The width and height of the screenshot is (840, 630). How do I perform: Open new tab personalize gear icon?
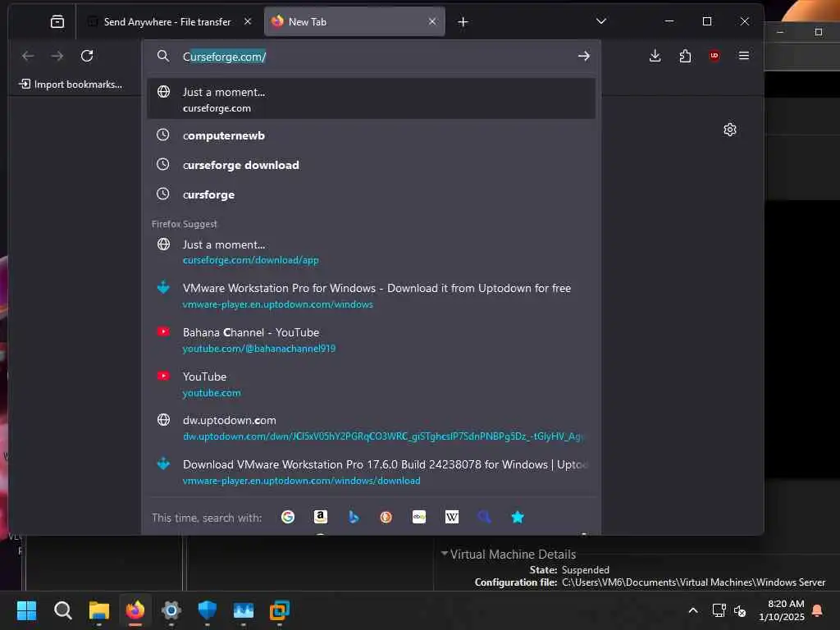pyautogui.click(x=729, y=130)
